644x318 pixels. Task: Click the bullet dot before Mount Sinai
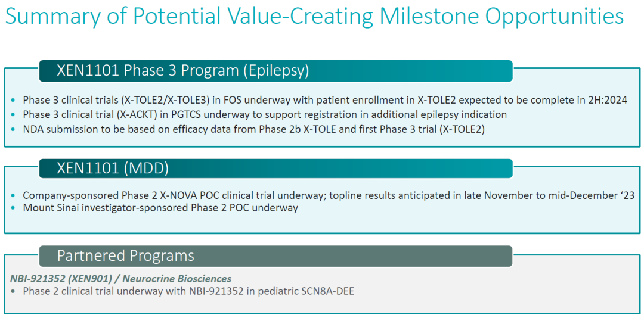14,208
